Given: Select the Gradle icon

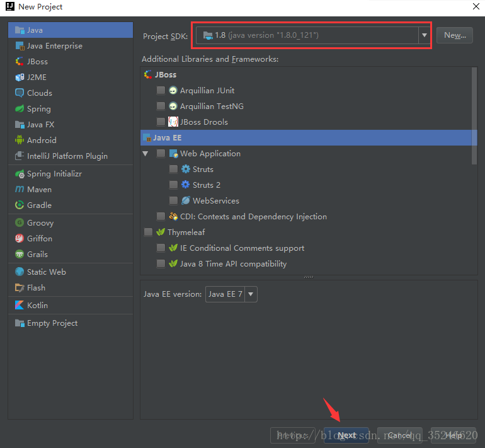Looking at the screenshot, I should [20, 205].
